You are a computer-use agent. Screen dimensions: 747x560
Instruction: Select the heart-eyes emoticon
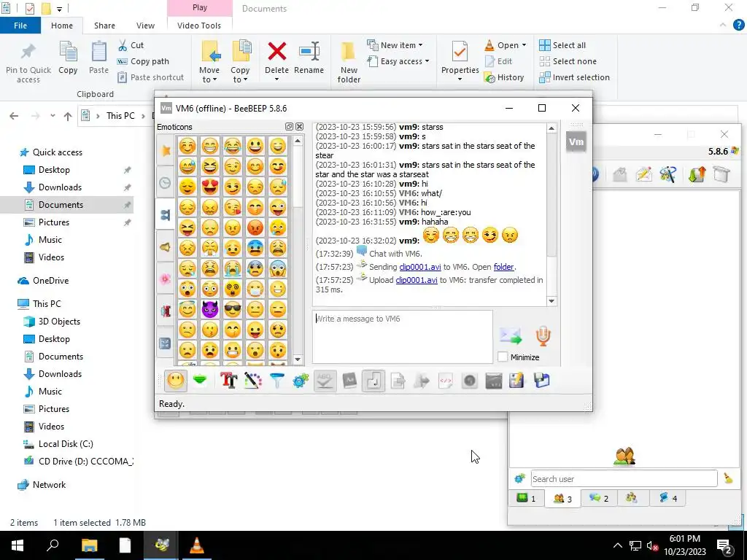pyautogui.click(x=209, y=187)
